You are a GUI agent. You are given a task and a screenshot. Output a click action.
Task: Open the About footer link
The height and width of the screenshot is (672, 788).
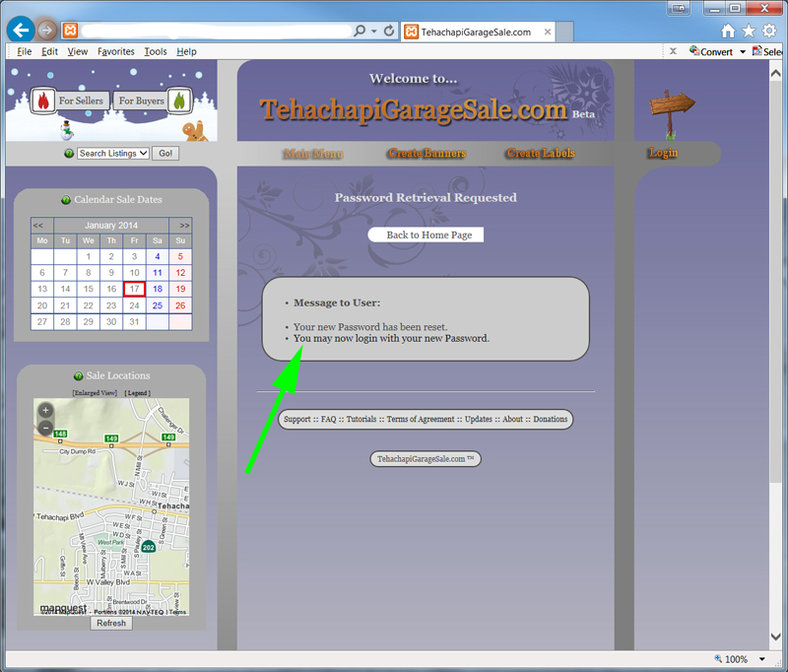[x=512, y=419]
